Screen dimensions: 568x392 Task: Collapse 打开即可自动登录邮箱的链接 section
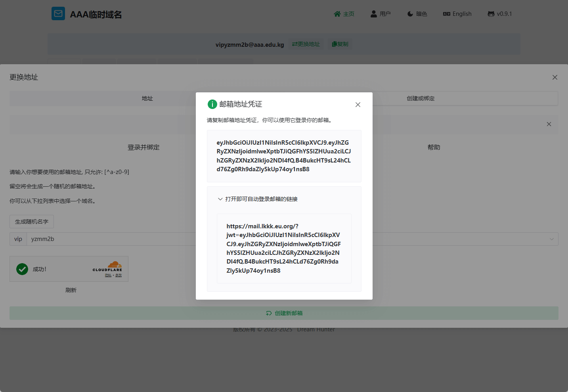pos(220,199)
